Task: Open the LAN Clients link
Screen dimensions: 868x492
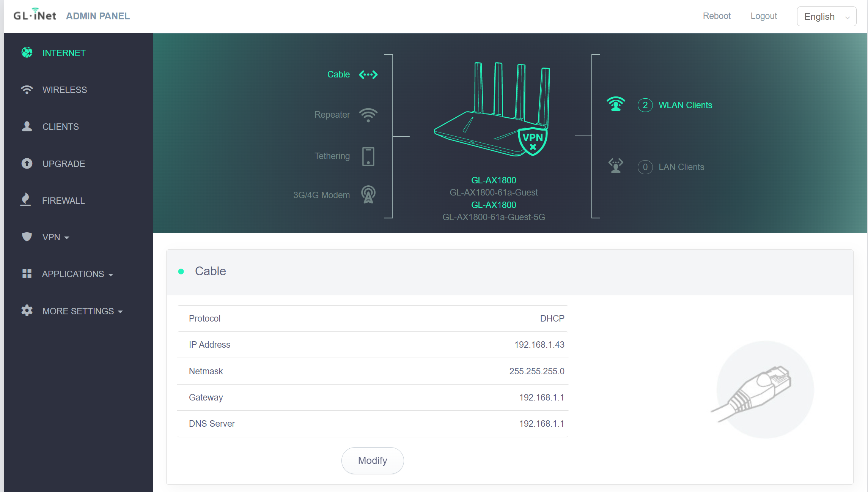Action: pyautogui.click(x=681, y=167)
